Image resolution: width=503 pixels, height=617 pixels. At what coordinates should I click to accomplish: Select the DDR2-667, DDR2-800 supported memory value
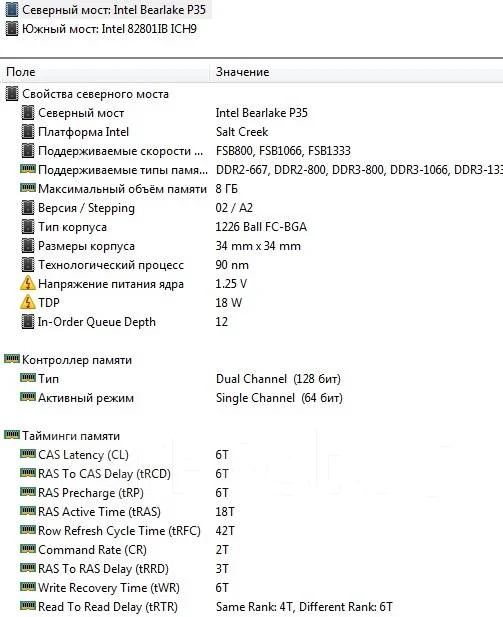point(359,170)
